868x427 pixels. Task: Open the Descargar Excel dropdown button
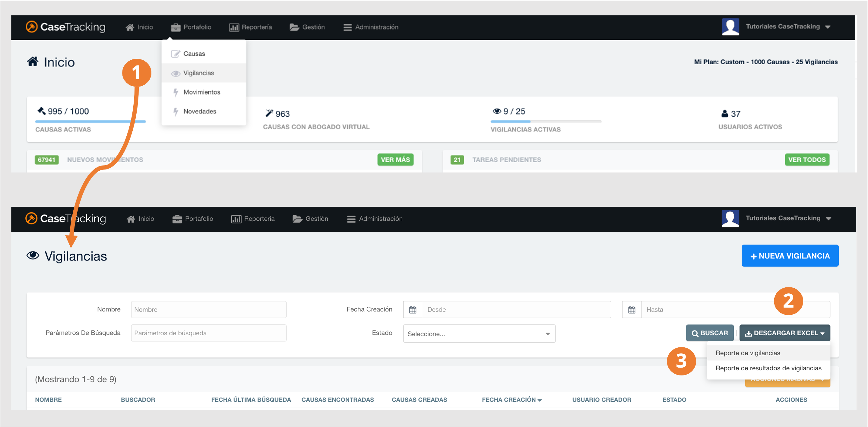point(784,333)
